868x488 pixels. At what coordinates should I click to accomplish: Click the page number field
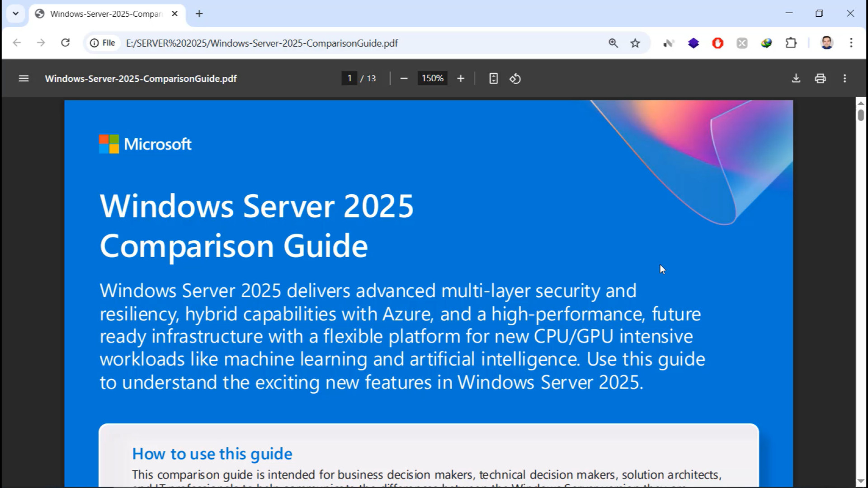[x=349, y=79]
